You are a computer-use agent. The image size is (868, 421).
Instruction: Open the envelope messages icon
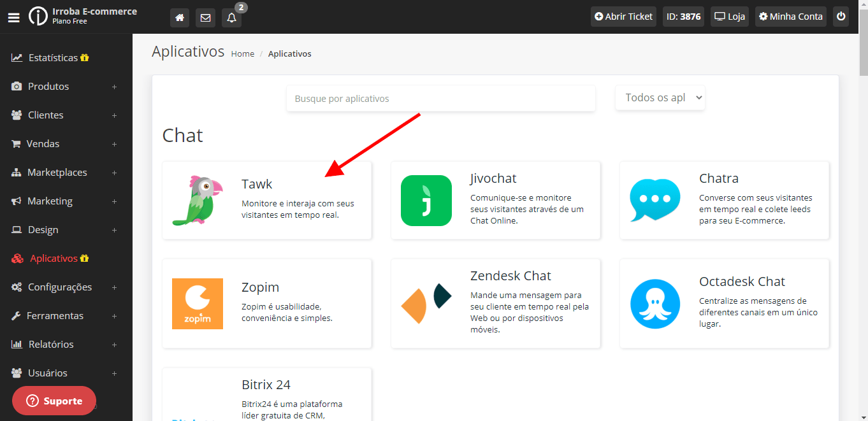205,17
